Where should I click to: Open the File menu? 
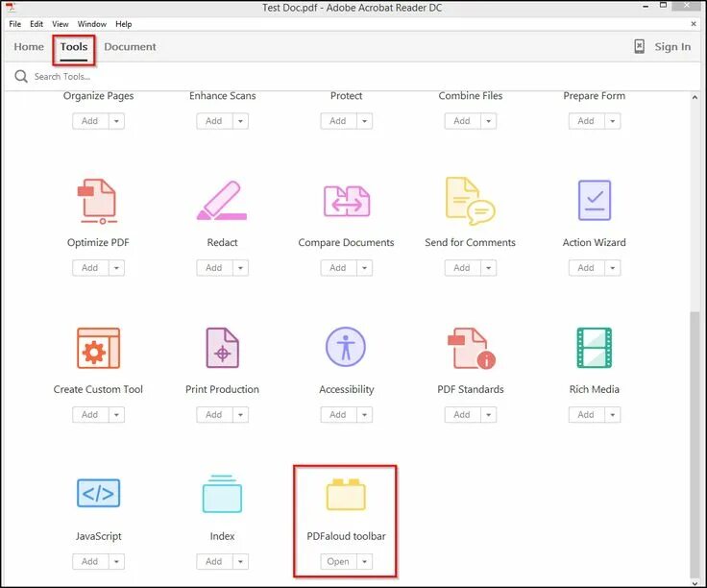pyautogui.click(x=14, y=24)
